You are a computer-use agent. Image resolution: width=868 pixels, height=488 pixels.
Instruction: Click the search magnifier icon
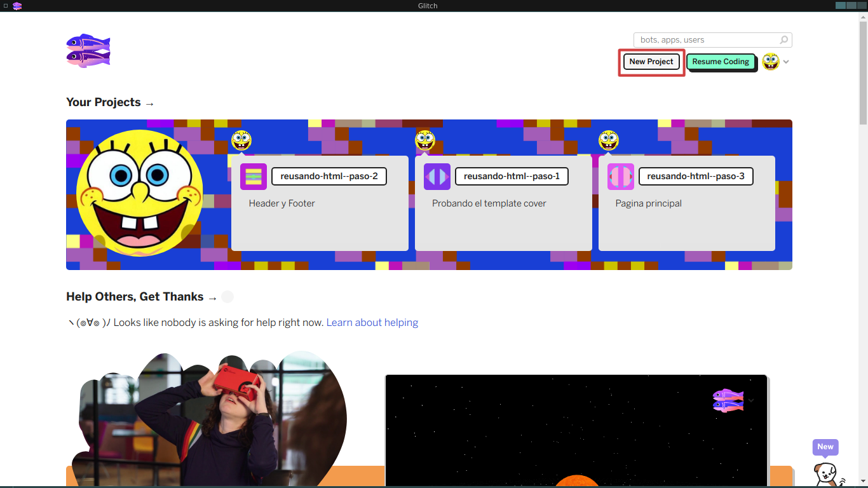click(784, 40)
